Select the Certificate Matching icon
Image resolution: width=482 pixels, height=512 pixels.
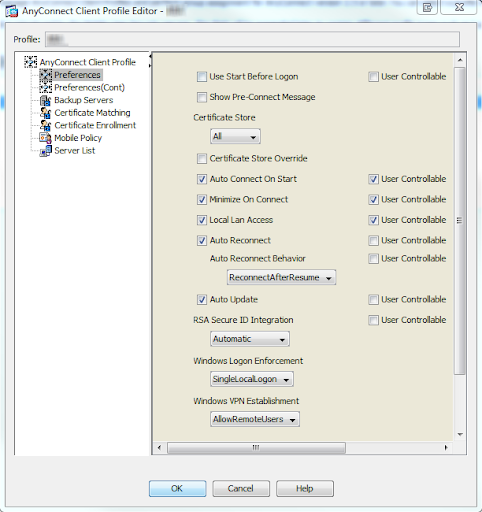pos(46,113)
